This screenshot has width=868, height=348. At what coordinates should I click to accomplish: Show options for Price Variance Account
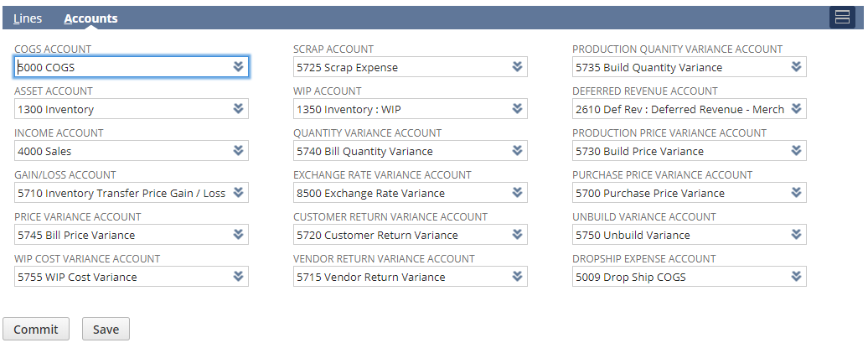pyautogui.click(x=238, y=235)
